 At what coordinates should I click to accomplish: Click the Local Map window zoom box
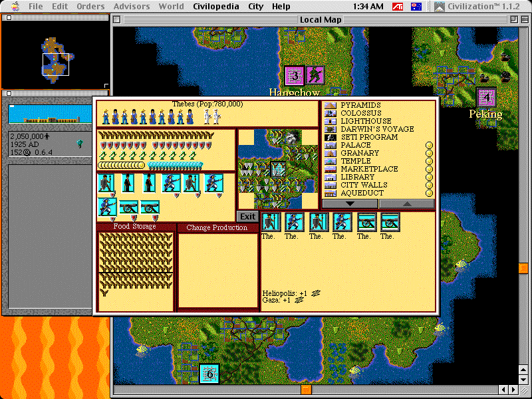pos(514,20)
